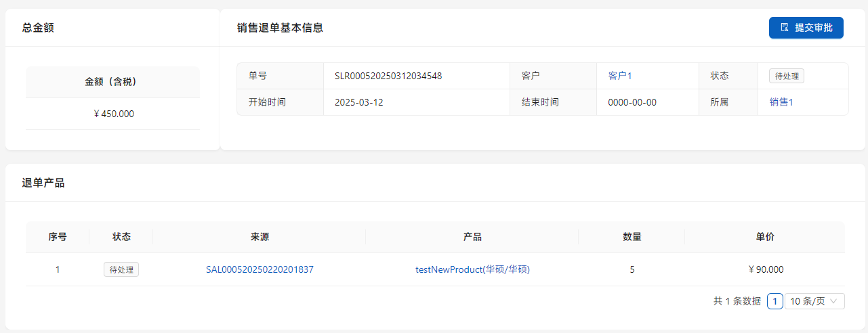Click the 状态 column header
The height and width of the screenshot is (333, 868).
click(121, 237)
